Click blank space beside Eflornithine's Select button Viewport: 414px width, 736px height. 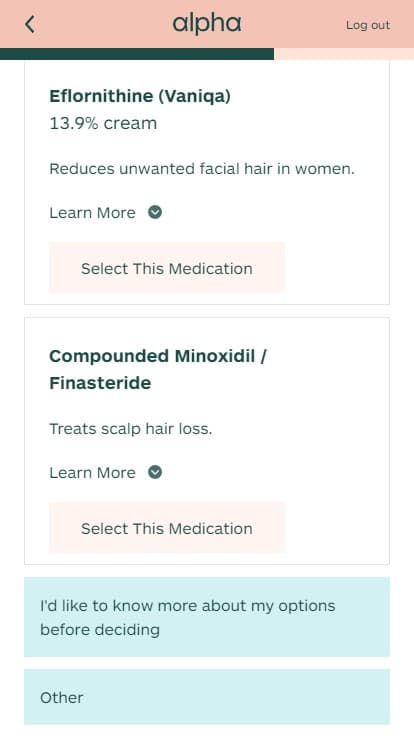[337, 268]
